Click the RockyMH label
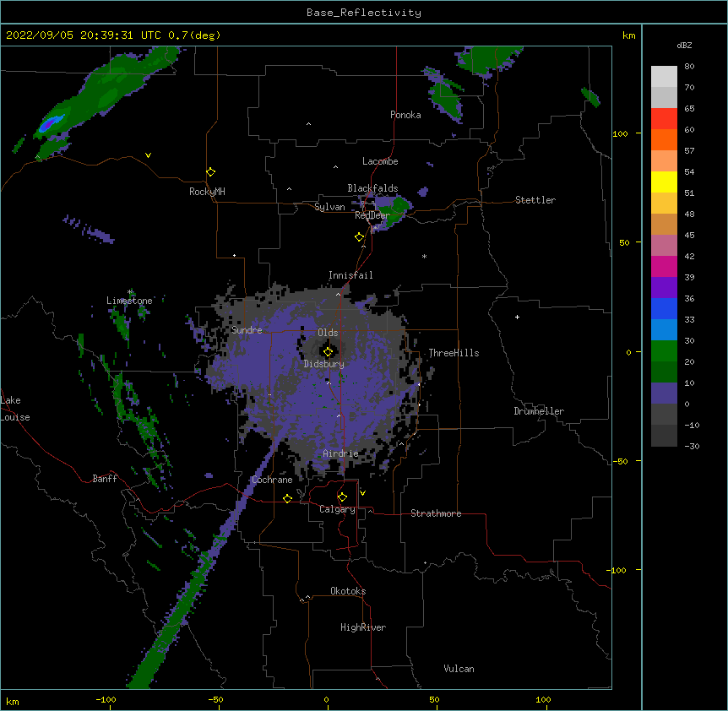The width and height of the screenshot is (728, 711). point(207,192)
